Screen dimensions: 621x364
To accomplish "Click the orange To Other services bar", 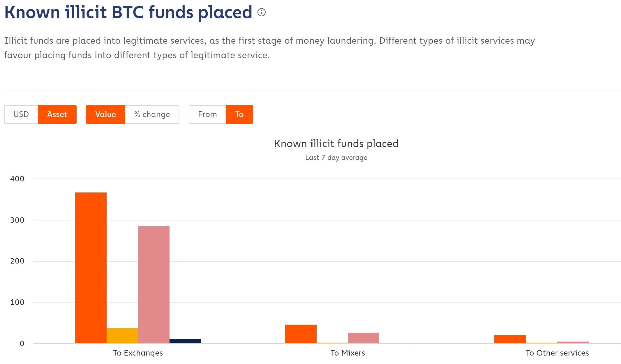I will [x=510, y=339].
